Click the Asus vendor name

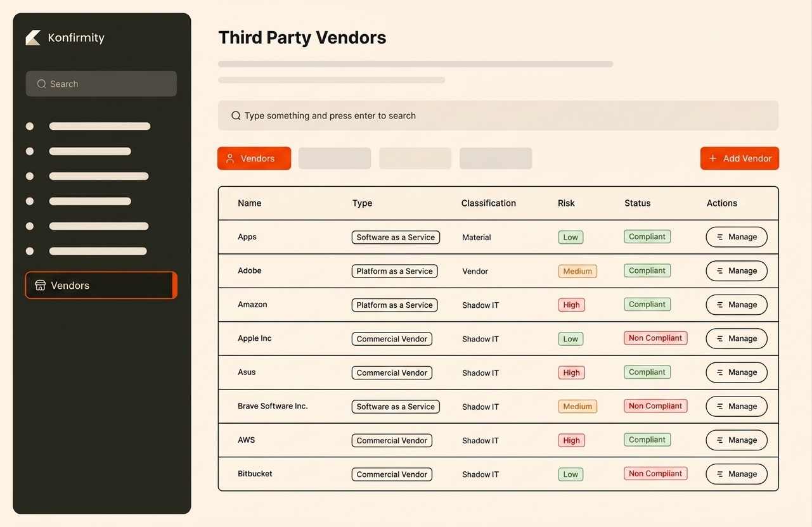[247, 372]
